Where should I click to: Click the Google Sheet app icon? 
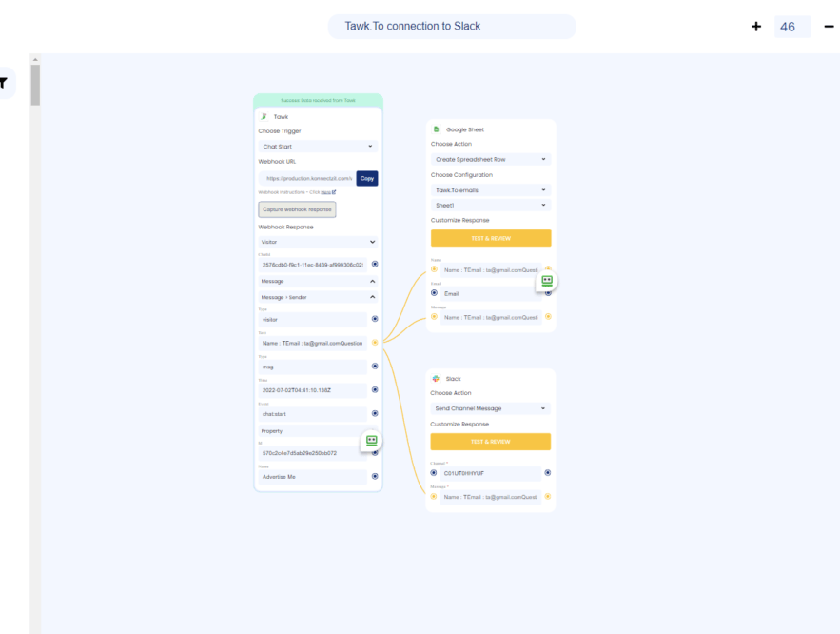438,129
